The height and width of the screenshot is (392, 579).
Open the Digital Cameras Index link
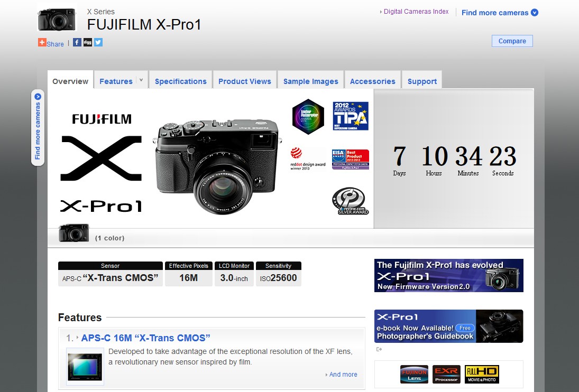[416, 12]
